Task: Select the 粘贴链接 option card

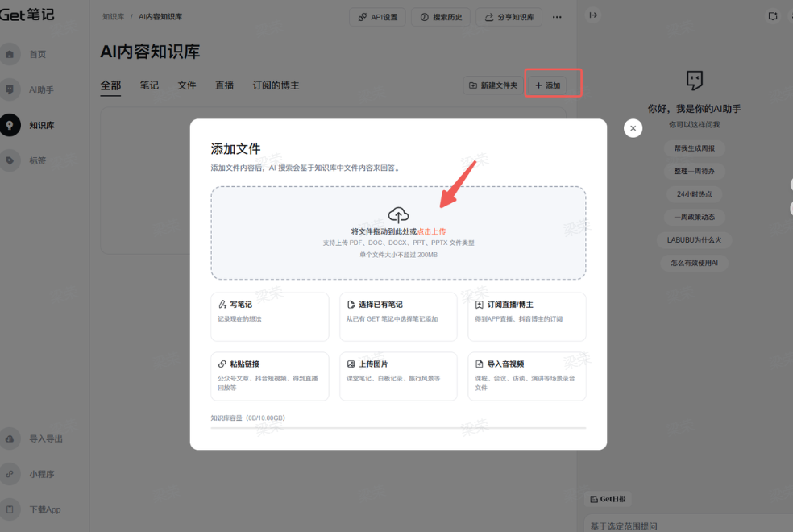Action: tap(270, 376)
